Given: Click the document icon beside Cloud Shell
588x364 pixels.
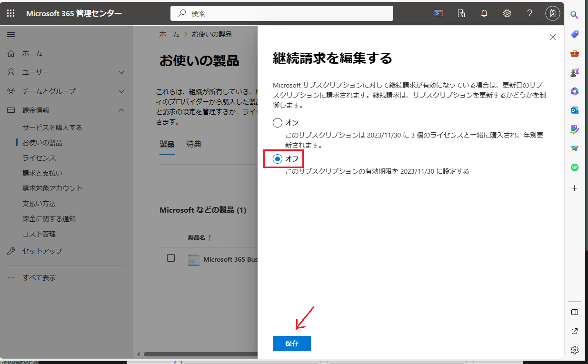Looking at the screenshot, I should 461,13.
